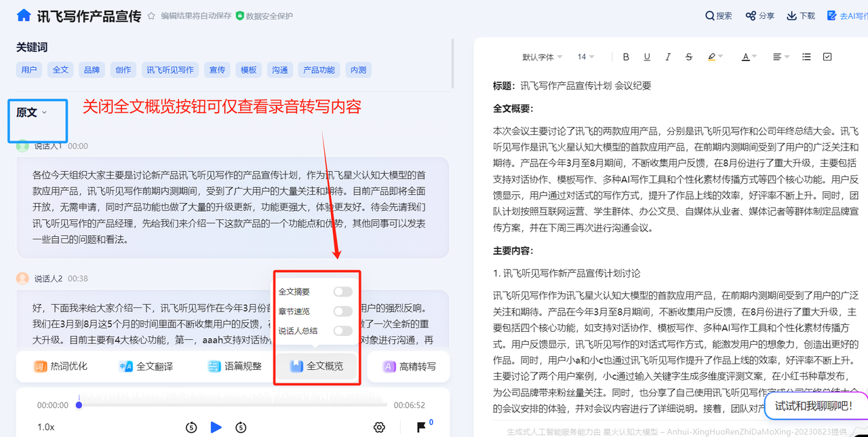Click total duration 00:06:52
The width and height of the screenshot is (868, 437).
point(410,405)
